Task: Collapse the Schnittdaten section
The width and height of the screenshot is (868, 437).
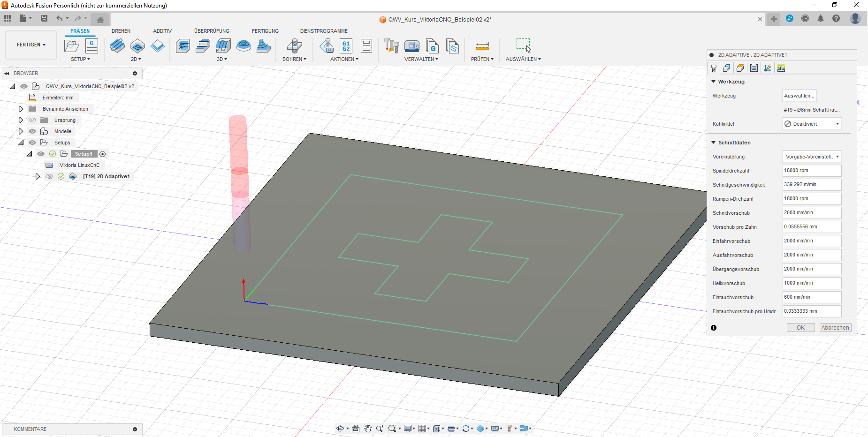Action: point(714,143)
